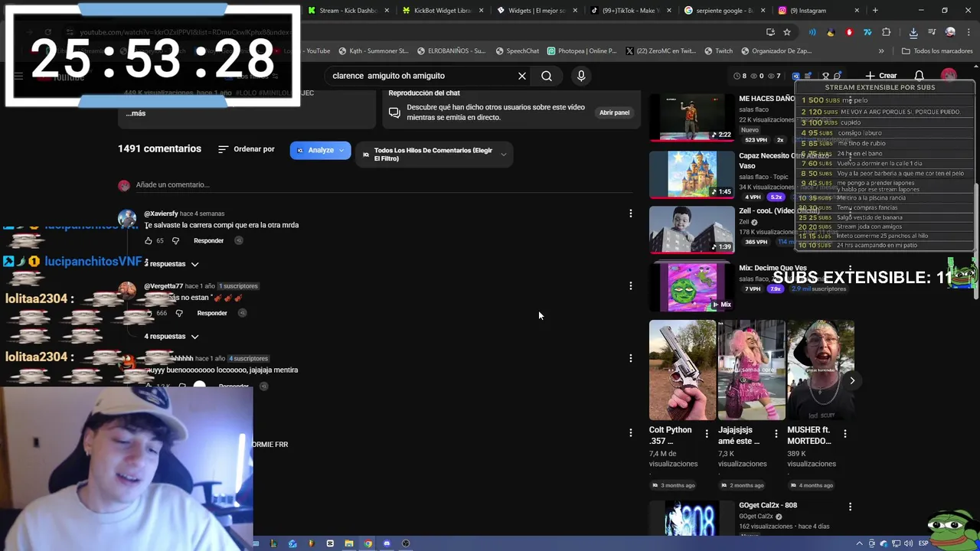Image resolution: width=980 pixels, height=551 pixels.
Task: Open OBS from taskbar
Action: pyautogui.click(x=406, y=543)
